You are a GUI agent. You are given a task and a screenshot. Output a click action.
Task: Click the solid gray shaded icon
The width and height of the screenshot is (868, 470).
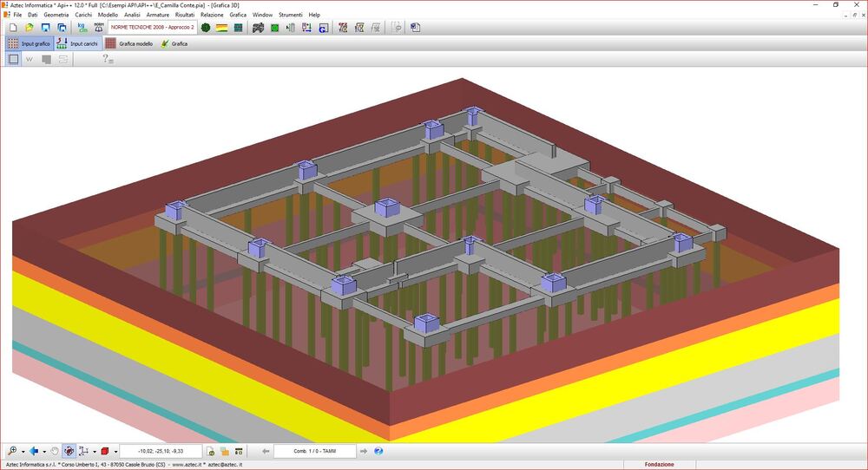[x=47, y=59]
